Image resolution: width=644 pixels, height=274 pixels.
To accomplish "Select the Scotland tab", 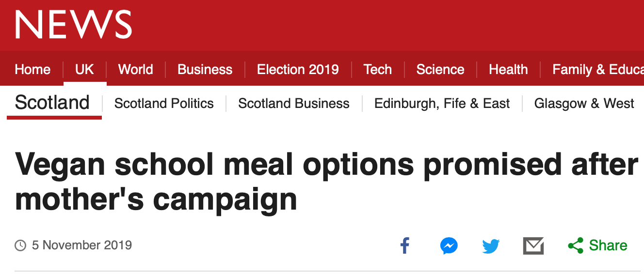I will click(x=52, y=103).
